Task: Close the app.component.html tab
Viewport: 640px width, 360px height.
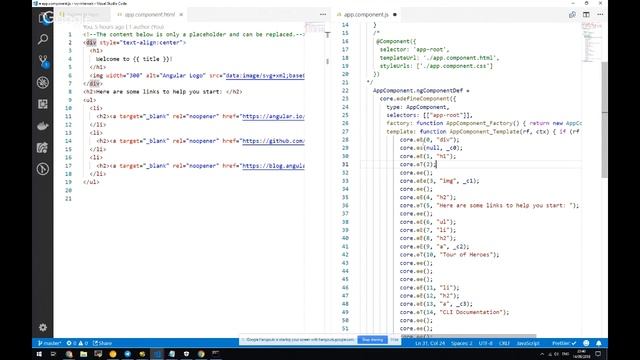Action: tap(181, 15)
